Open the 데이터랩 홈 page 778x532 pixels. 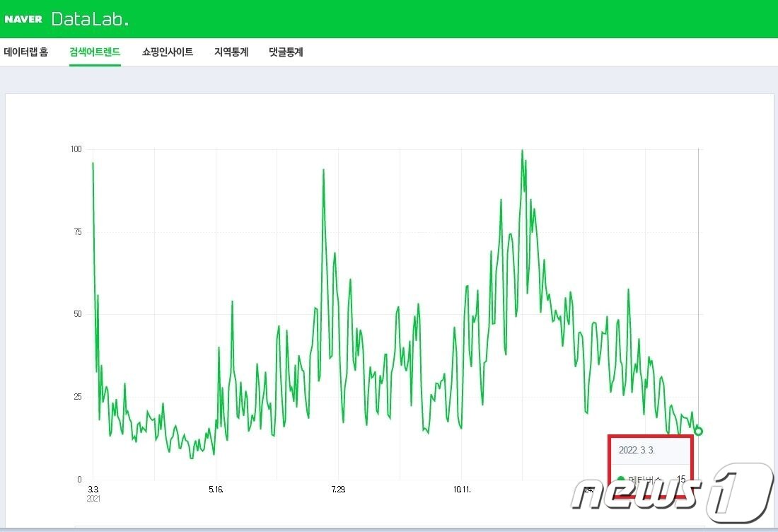click(x=26, y=52)
